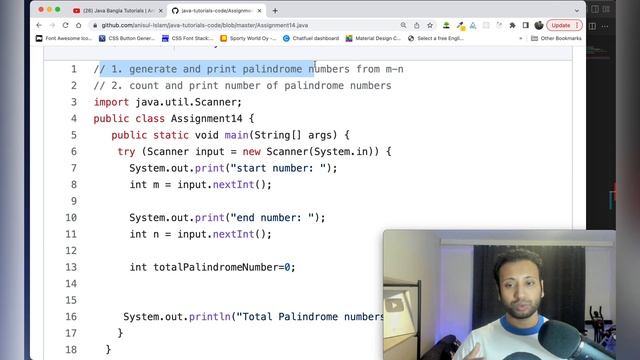This screenshot has height=360, width=640.
Task: Open the profile avatar menu
Action: click(x=539, y=25)
